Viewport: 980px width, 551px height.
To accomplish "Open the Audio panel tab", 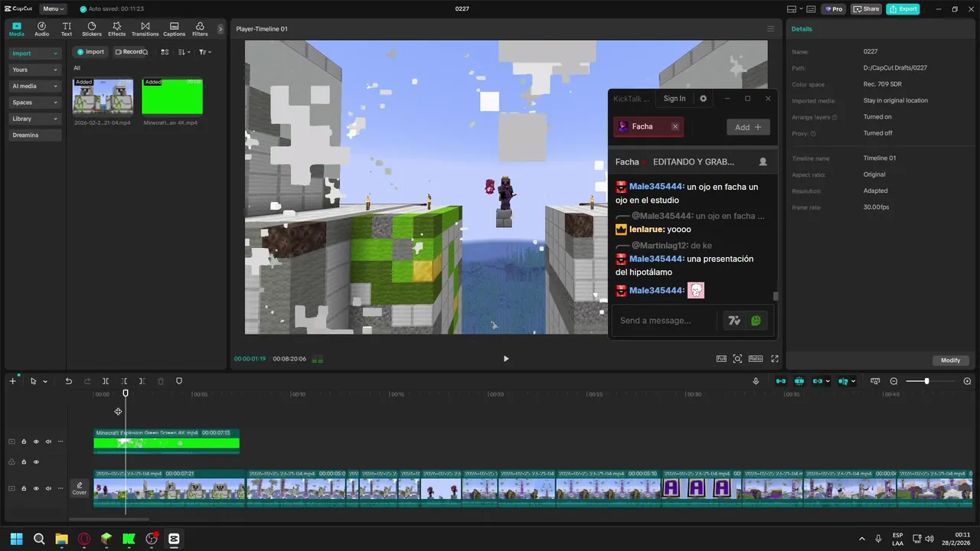I will click(41, 29).
